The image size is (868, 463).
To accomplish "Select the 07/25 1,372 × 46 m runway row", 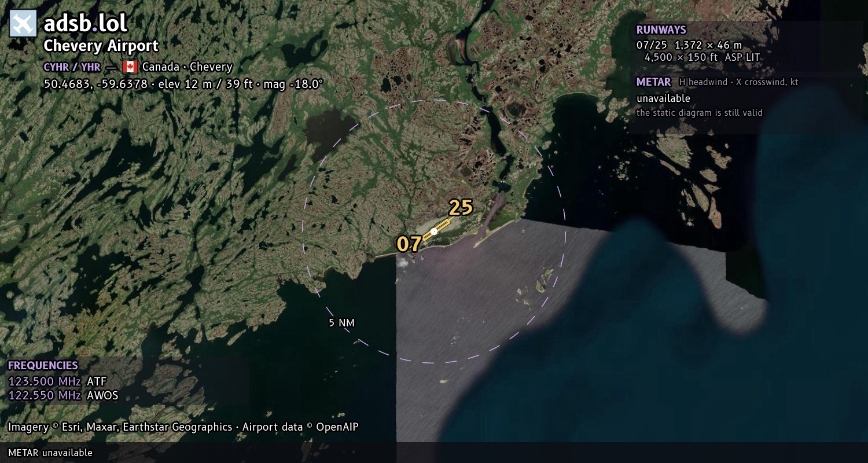I will point(689,45).
